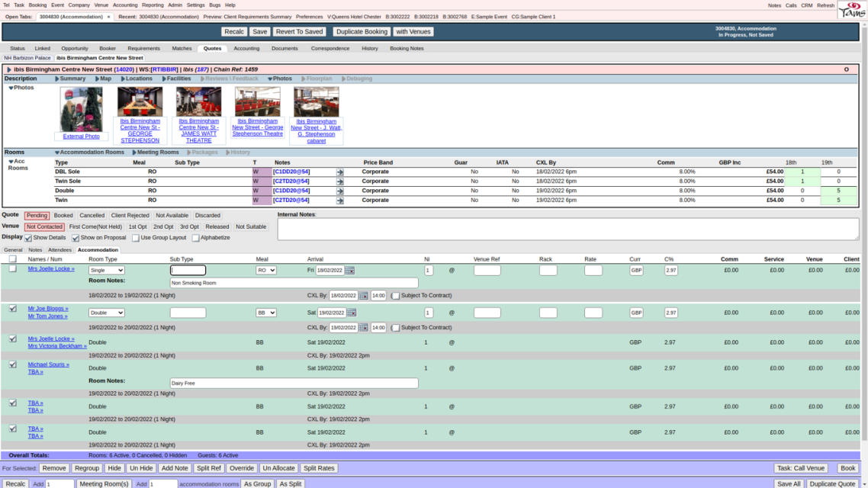Open the Meal dropdown showing BB

(266, 313)
